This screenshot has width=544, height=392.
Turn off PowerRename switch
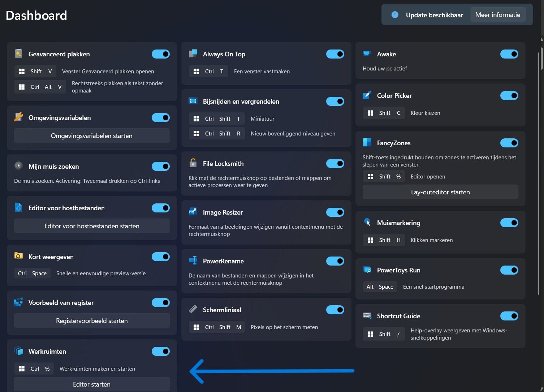coord(335,261)
